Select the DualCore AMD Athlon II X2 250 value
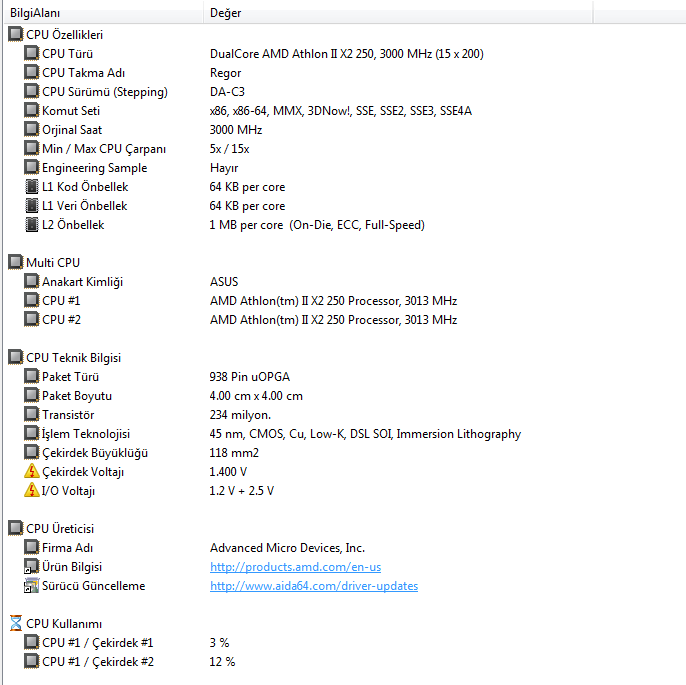The height and width of the screenshot is (685, 686). point(346,54)
